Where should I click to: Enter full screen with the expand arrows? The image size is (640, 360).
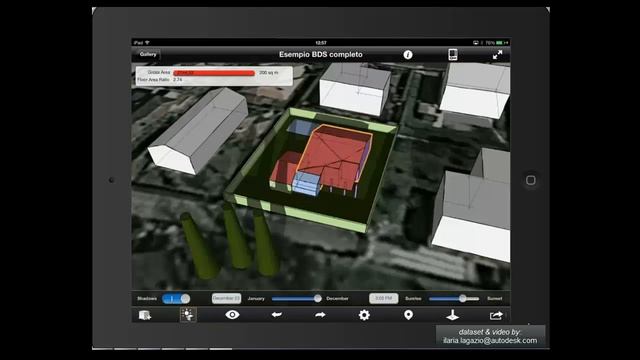tap(497, 55)
